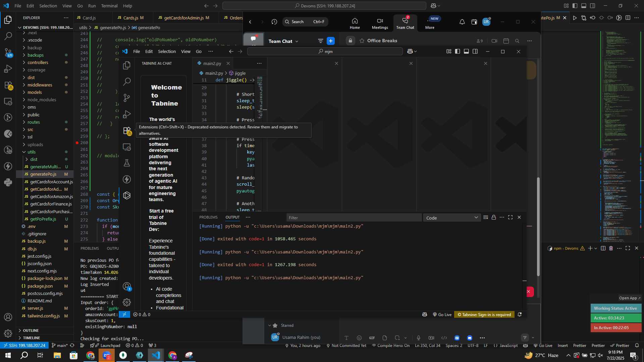Viewport: 644px width, 362px height.
Task: Expand Team Chat dropdown chevron
Action: [x=297, y=41]
